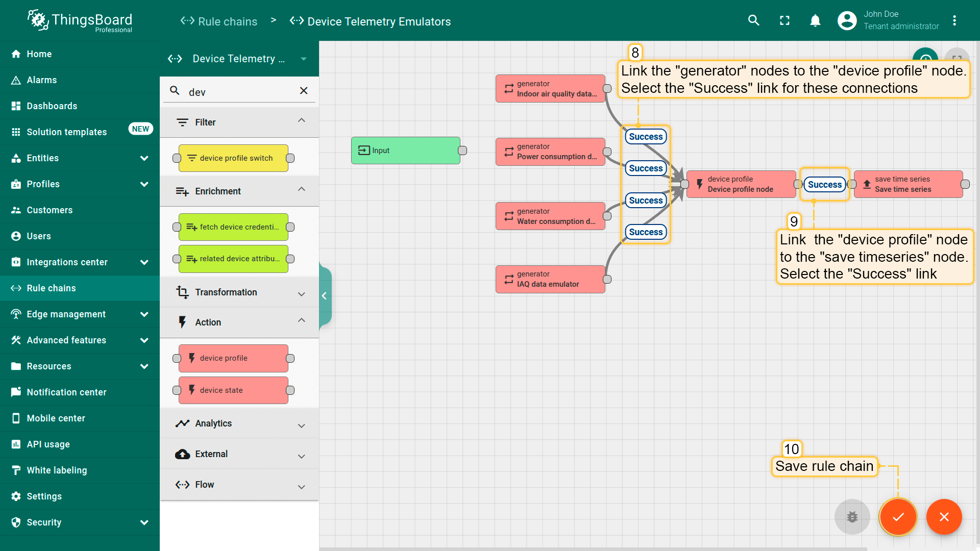
Task: Select the device profile switch node
Action: (233, 158)
